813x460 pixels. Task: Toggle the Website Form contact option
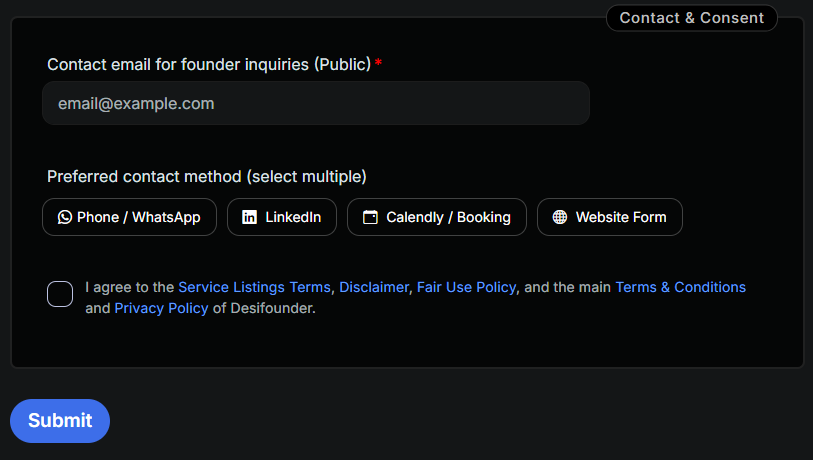pos(610,217)
